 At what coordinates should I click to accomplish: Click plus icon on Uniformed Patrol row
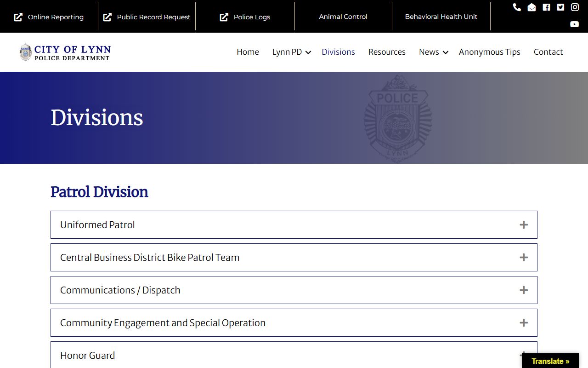click(524, 224)
